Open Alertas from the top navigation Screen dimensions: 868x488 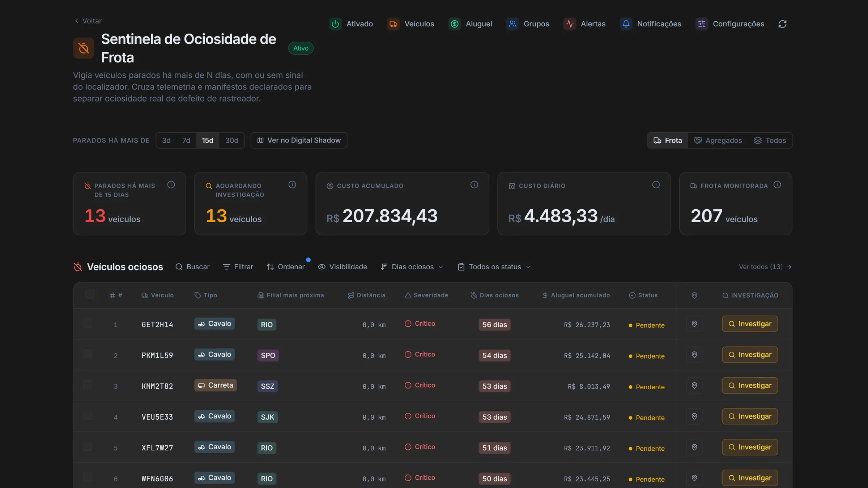[x=584, y=24]
